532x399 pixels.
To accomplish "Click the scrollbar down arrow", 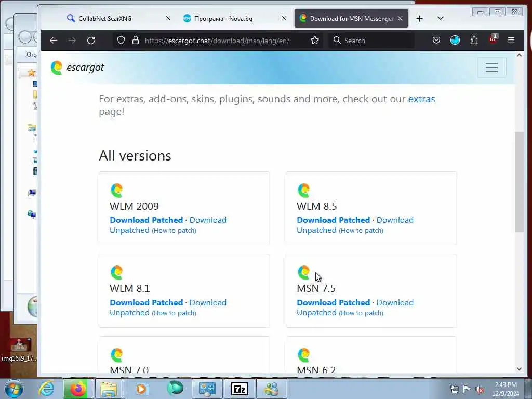I will tap(519, 369).
